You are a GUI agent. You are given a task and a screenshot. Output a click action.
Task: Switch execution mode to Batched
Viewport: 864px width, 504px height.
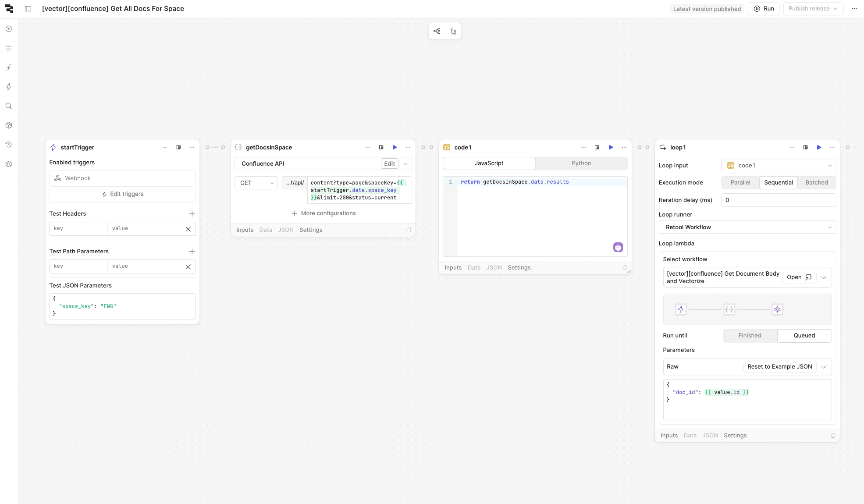[816, 183]
